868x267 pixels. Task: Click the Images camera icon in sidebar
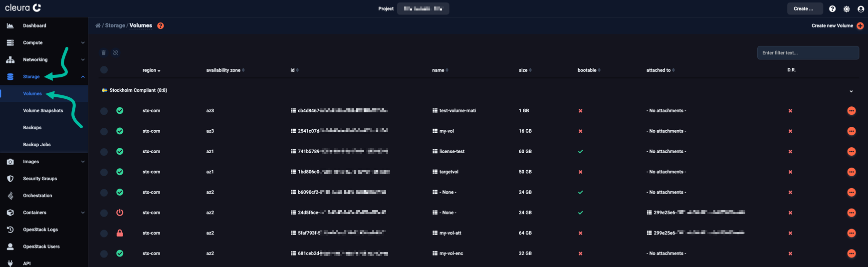[x=10, y=162]
